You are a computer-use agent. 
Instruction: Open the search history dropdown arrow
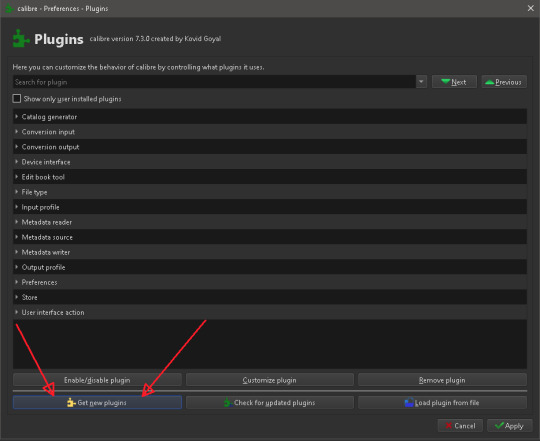421,82
